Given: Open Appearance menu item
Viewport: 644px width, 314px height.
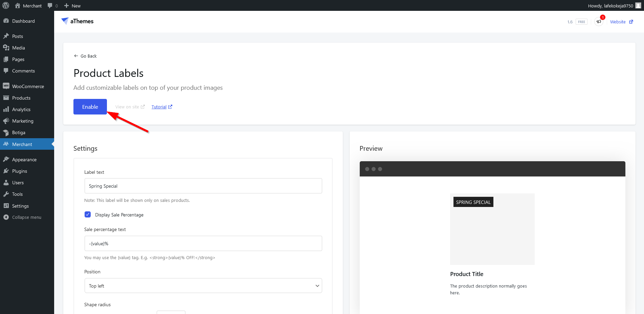Looking at the screenshot, I should pyautogui.click(x=27, y=160).
